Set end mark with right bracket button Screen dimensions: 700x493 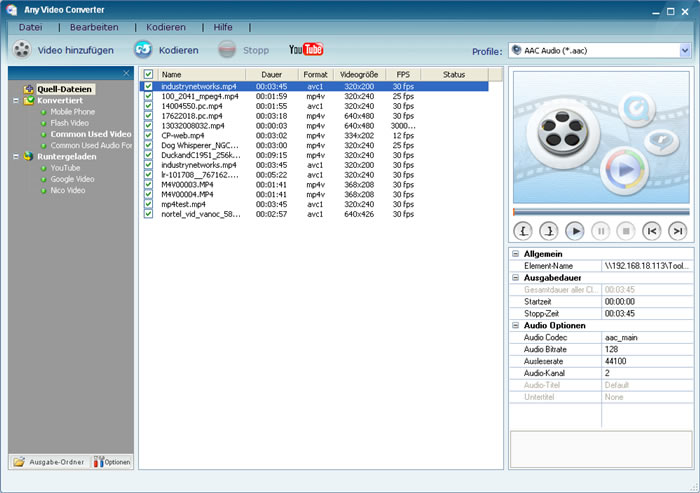tap(549, 231)
